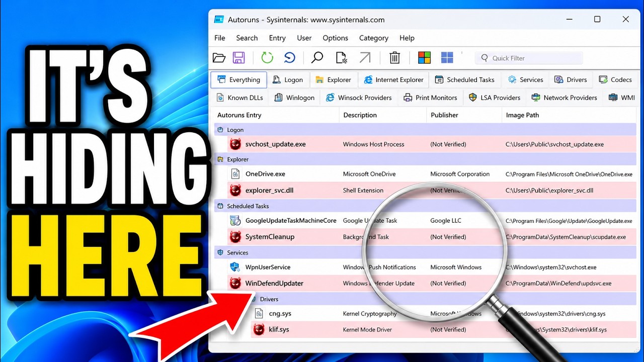Click the 'Windows Host Process' description cell
The image size is (644, 362).
[x=373, y=144]
